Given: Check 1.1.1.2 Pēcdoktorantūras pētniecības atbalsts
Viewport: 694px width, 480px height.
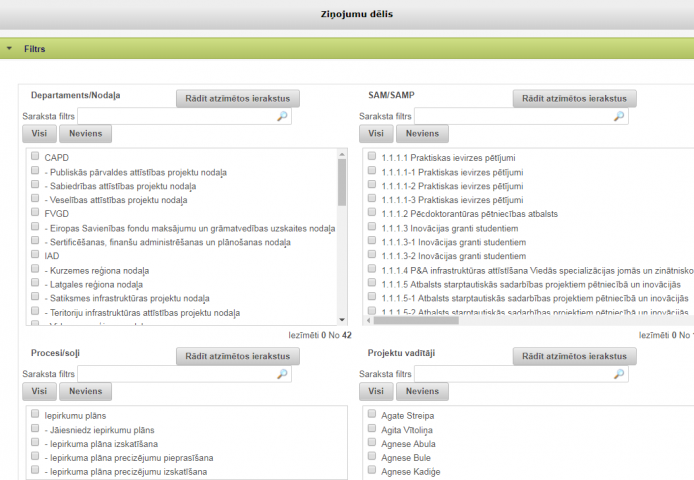Looking at the screenshot, I should coord(373,213).
